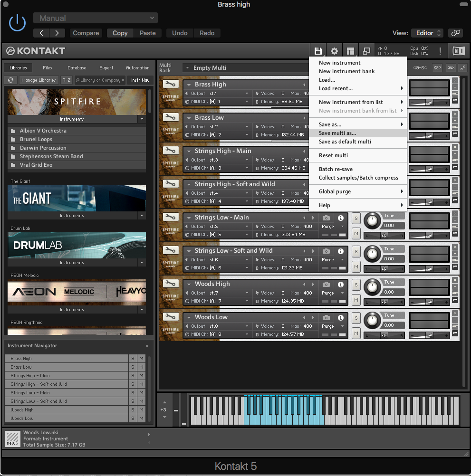Click the minimized view toggle icon
This screenshot has width=471, height=476.
point(366,51)
